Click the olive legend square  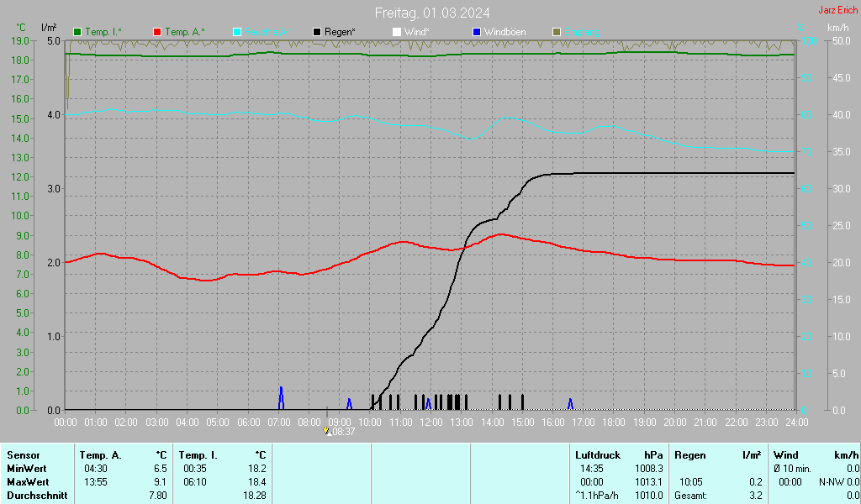tap(556, 32)
